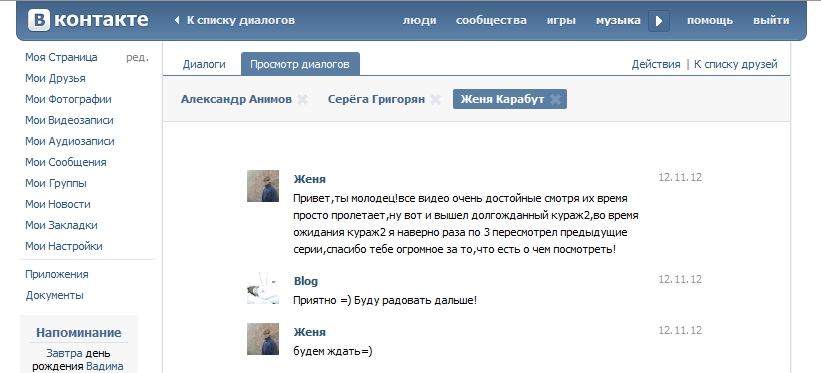Screen dimensions: 821x373
Task: Open Blog's avatar thumbnail
Action: click(x=263, y=288)
